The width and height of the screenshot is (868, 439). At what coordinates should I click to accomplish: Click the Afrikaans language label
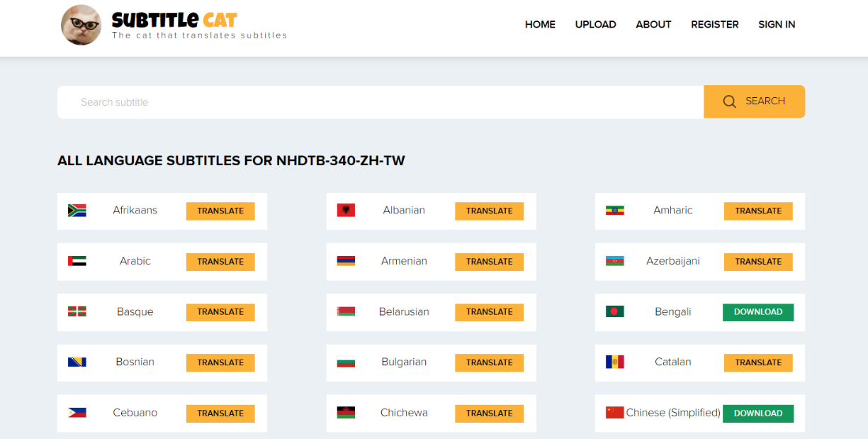coord(135,211)
